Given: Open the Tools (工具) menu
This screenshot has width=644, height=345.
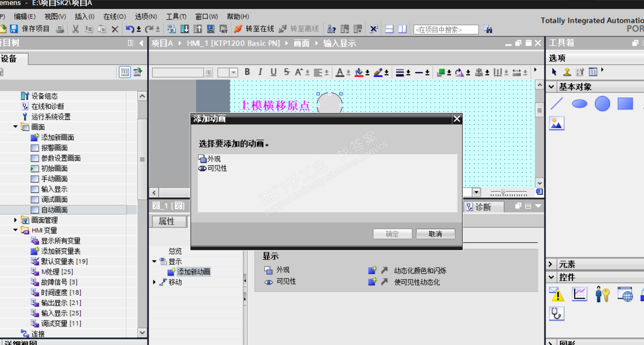Looking at the screenshot, I should [176, 16].
